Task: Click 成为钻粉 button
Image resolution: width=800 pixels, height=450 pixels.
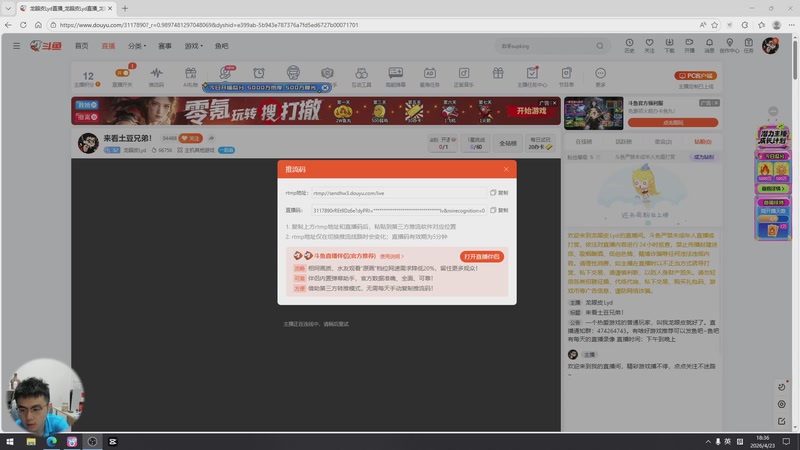Action: pos(704,157)
